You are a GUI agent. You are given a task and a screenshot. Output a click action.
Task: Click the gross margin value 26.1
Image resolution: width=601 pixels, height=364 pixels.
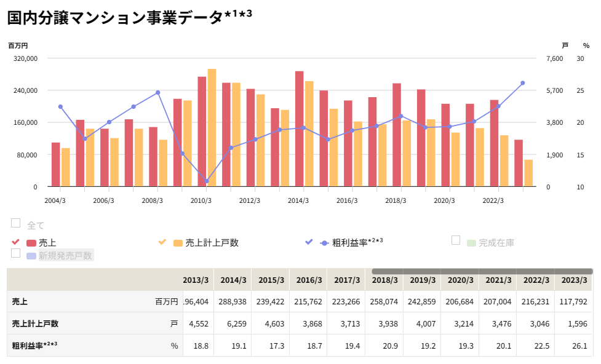(x=579, y=346)
